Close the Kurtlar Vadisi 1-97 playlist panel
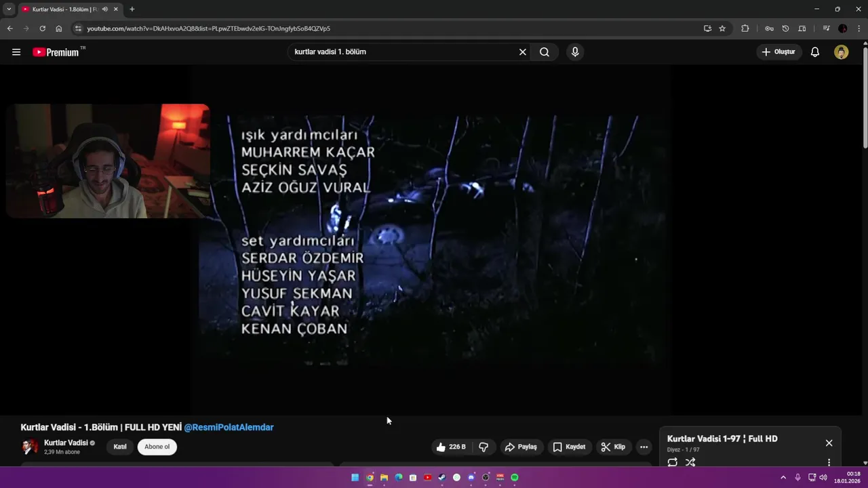 (x=829, y=443)
